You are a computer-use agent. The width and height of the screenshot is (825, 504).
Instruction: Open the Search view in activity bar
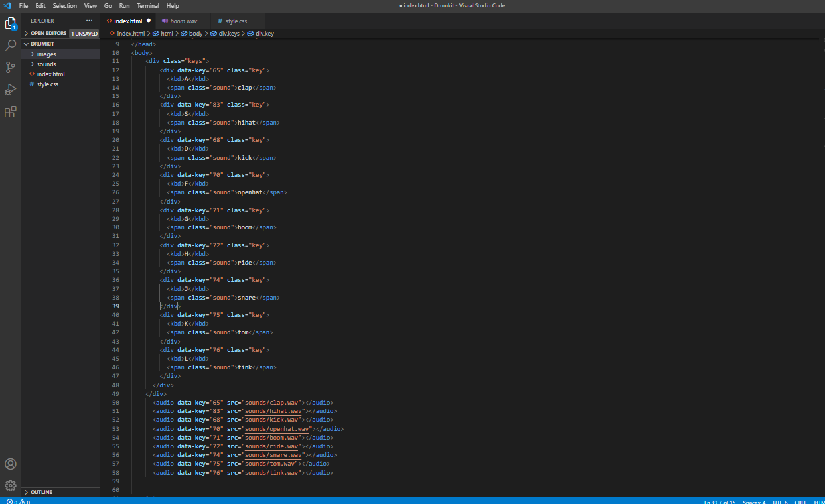[10, 45]
